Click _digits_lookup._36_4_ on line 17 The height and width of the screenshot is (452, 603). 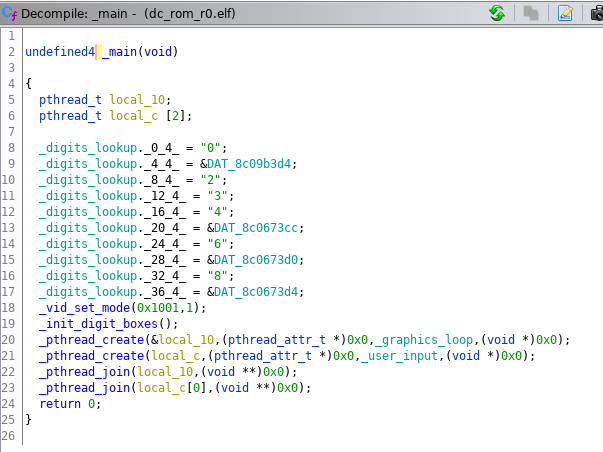pos(112,292)
